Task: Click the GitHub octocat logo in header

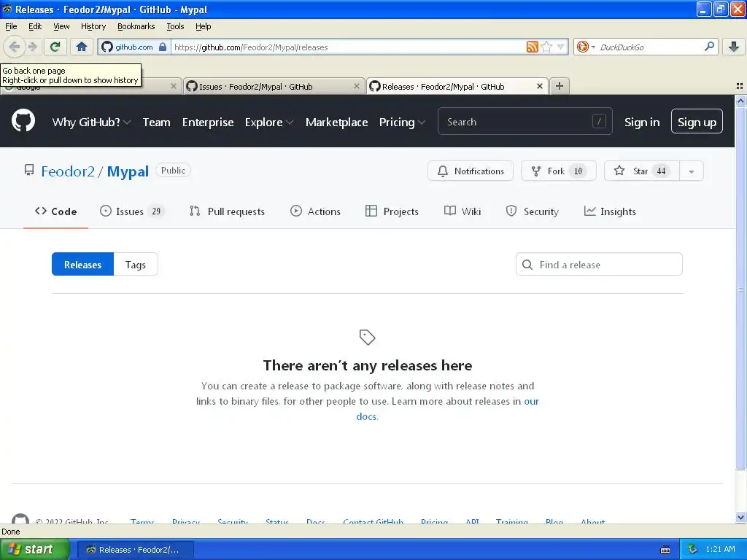Action: point(23,120)
